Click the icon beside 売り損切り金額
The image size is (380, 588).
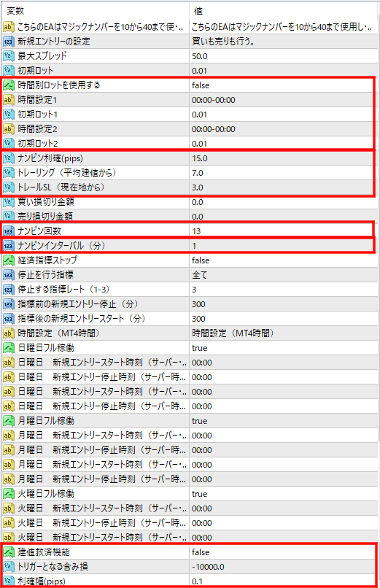9,217
